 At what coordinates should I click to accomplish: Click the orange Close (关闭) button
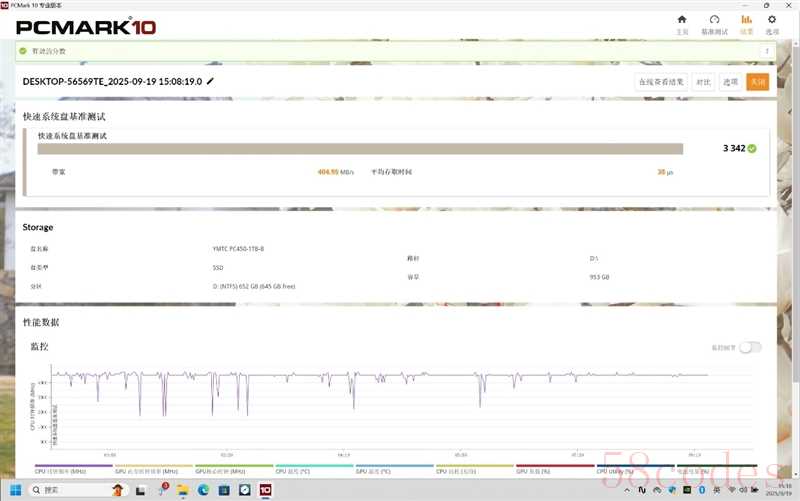click(x=757, y=82)
